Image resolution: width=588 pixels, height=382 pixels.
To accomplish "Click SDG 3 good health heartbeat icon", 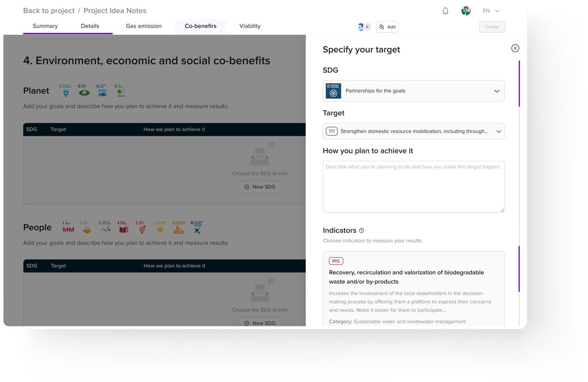I will pos(105,227).
